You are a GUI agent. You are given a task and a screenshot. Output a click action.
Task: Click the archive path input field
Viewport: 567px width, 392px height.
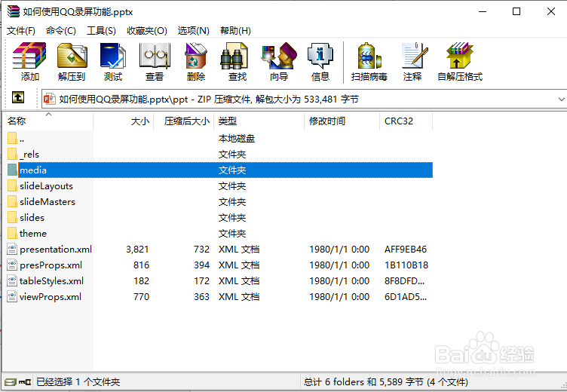(303, 99)
